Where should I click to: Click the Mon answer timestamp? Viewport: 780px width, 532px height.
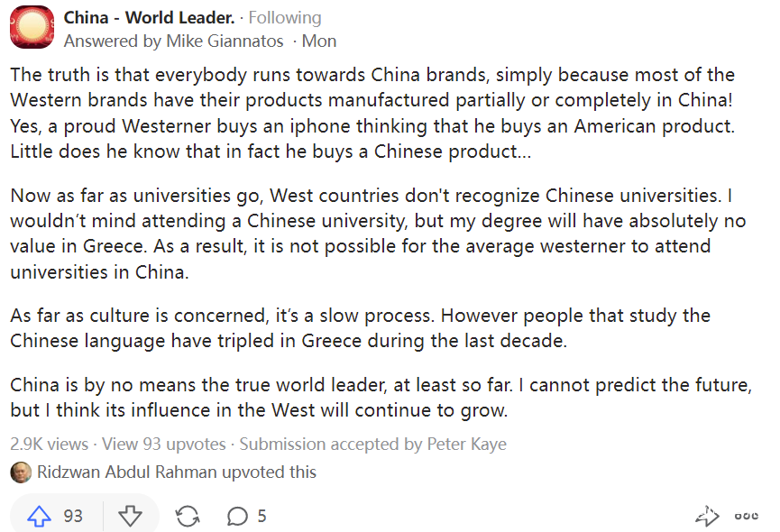(319, 41)
